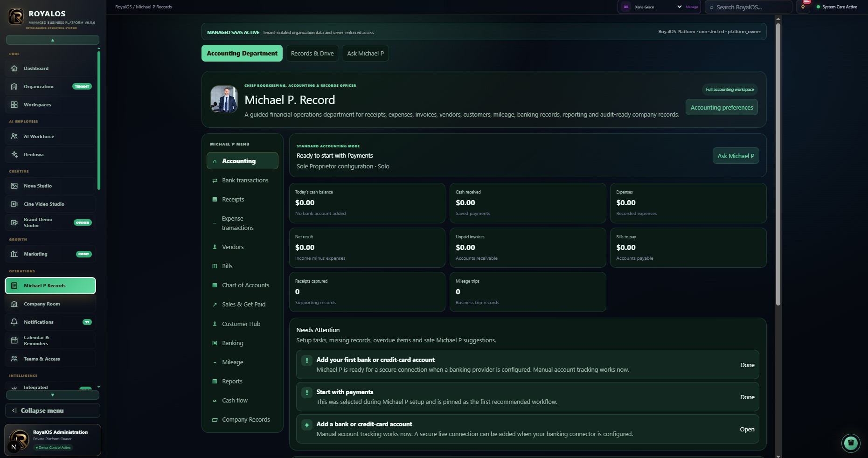Open Marketing from its chart icon

(x=14, y=254)
